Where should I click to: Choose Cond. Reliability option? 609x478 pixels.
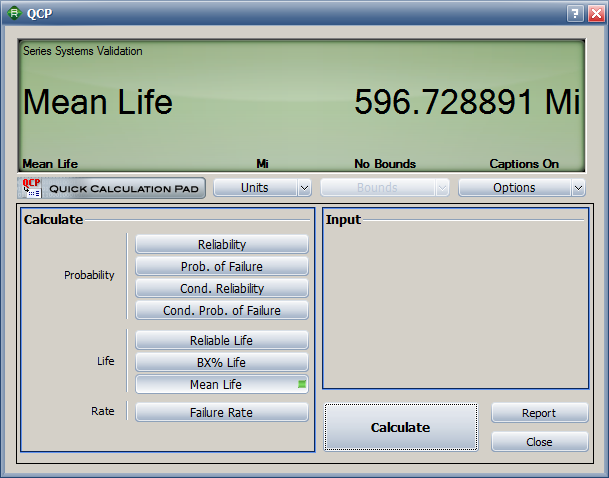click(x=222, y=288)
